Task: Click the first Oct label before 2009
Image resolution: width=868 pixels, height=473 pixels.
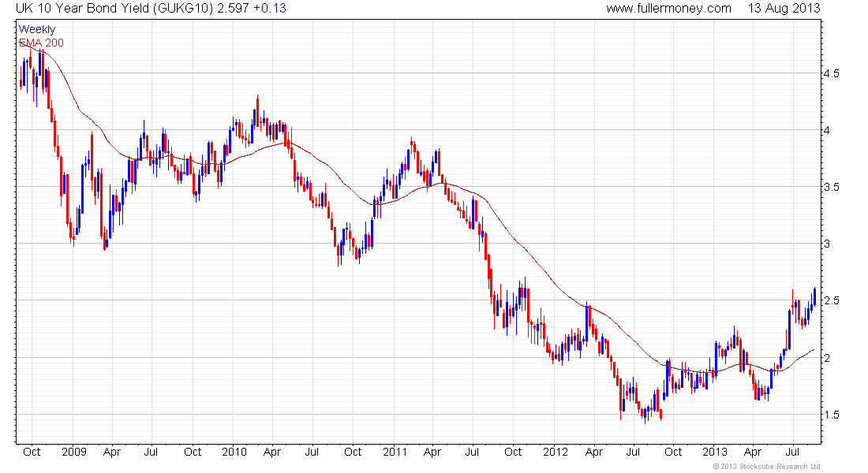Action: click(x=32, y=452)
